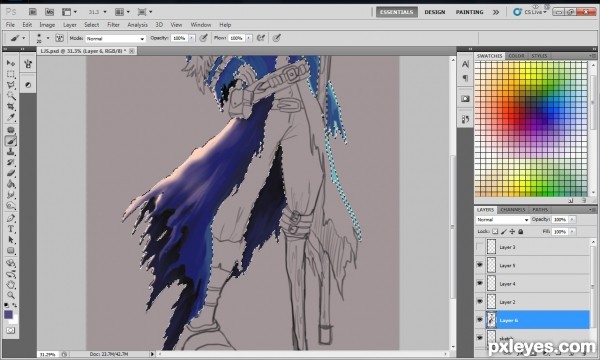Image resolution: width=600 pixels, height=360 pixels.
Task: Switch to the Paths tab
Action: point(540,210)
